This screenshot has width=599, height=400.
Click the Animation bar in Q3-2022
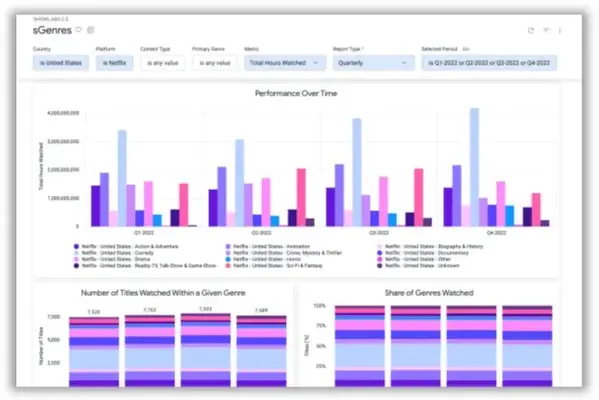point(339,195)
